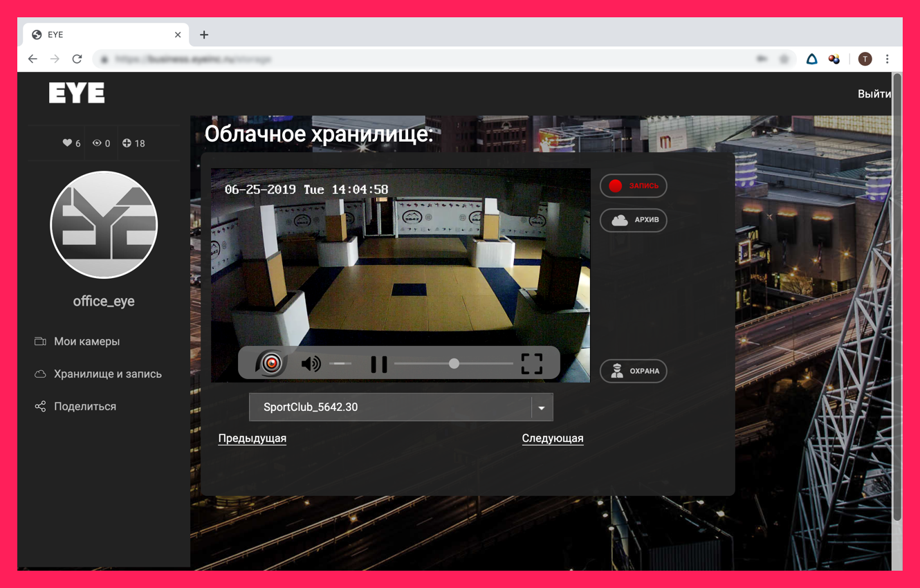Open Поделиться in the sidebar
The image size is (920, 588).
75,407
